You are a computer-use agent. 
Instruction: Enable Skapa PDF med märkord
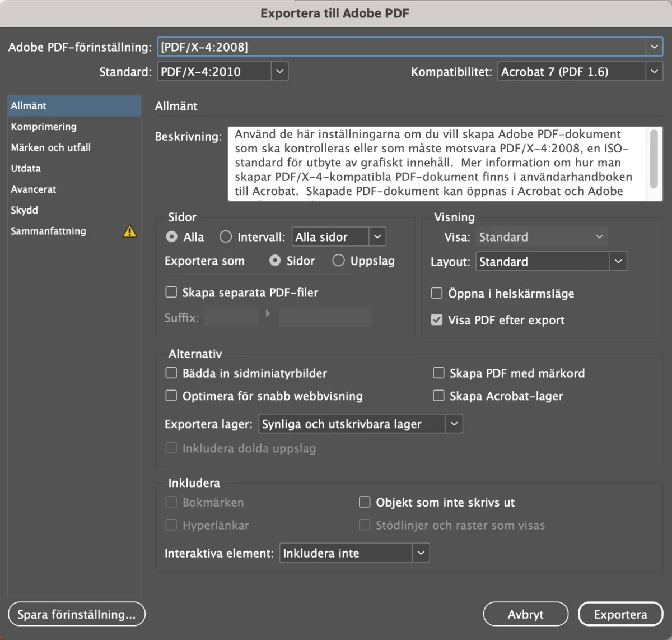pyautogui.click(x=438, y=373)
